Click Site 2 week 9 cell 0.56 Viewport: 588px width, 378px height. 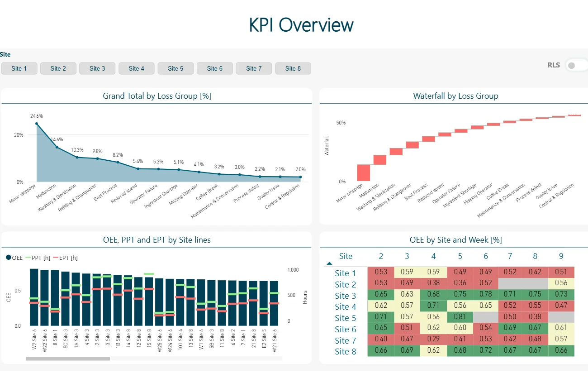[561, 283]
